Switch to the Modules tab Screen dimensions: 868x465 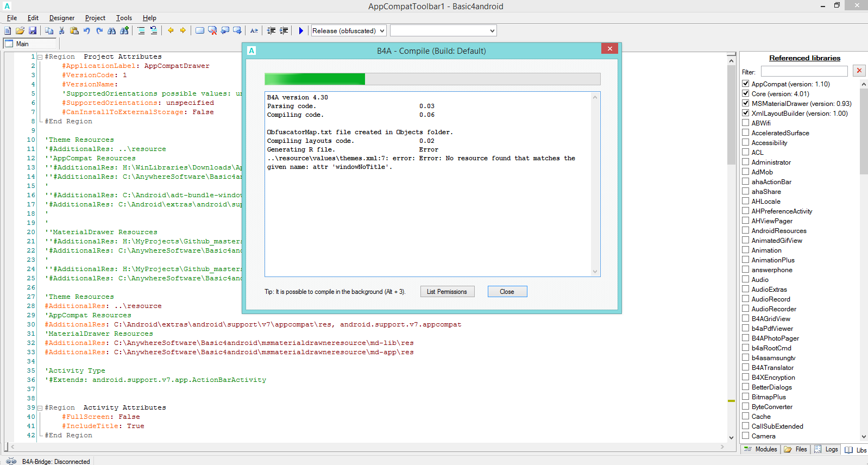pyautogui.click(x=760, y=449)
